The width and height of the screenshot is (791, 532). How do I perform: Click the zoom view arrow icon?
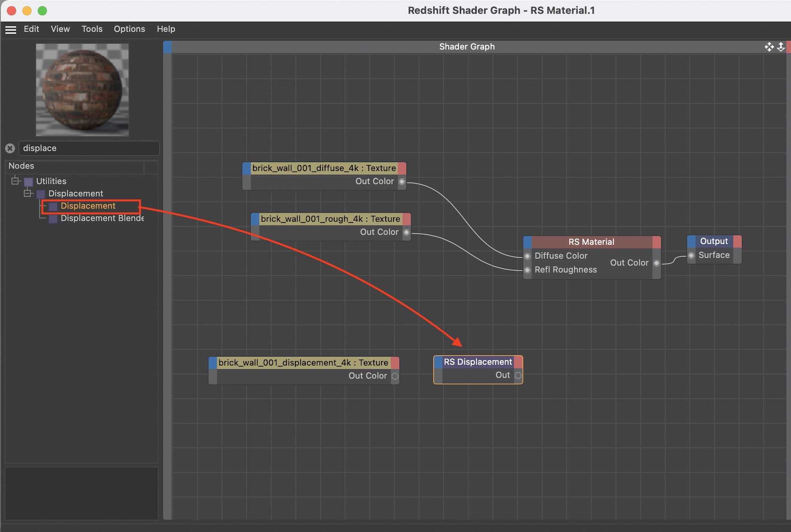coord(781,47)
